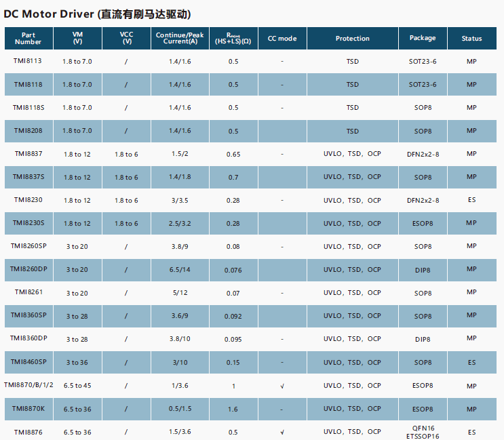Screen dimensions: 504x440
Task: Click the CC mode column header
Action: 282,38
